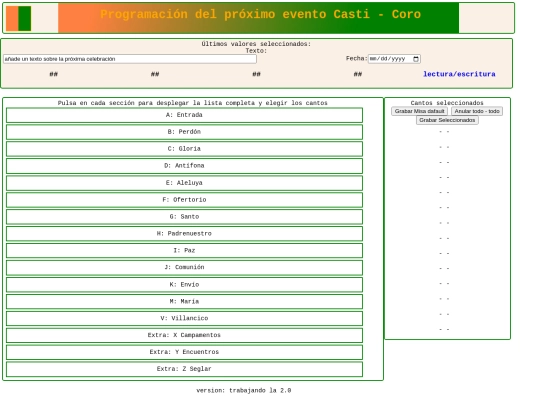Expand the D: Antífona section

coord(184,166)
